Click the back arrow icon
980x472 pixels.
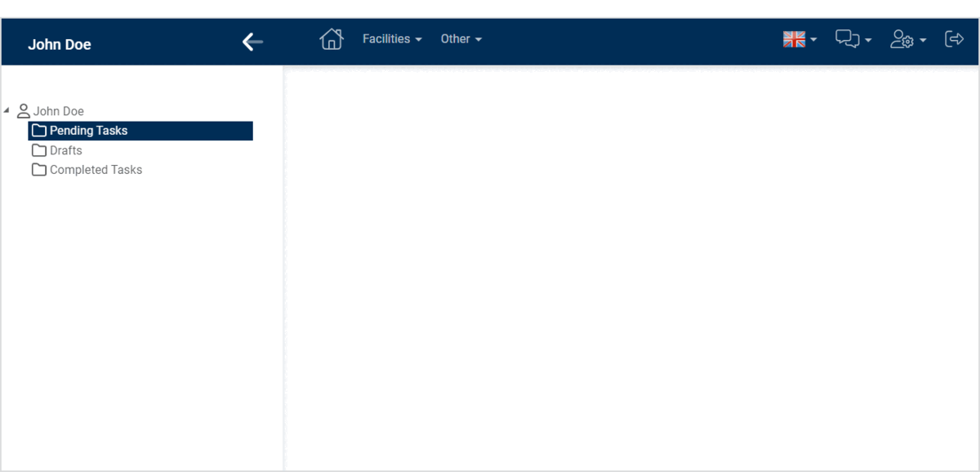253,42
